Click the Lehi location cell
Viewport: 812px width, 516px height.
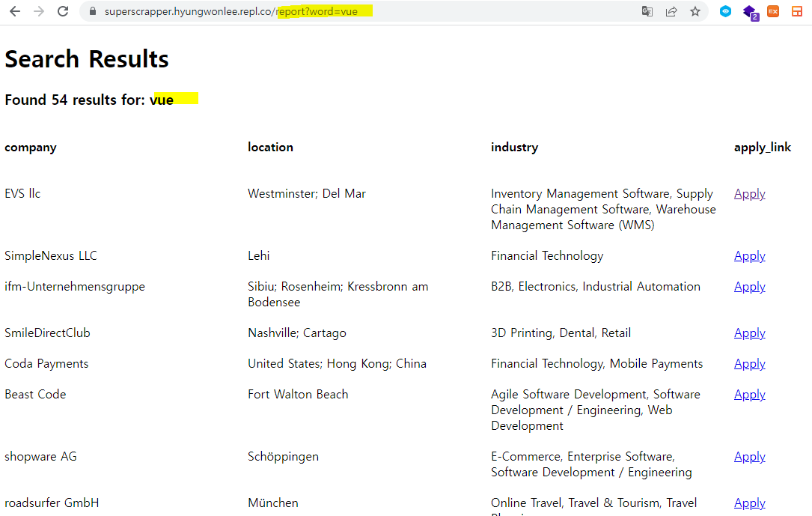tap(258, 256)
